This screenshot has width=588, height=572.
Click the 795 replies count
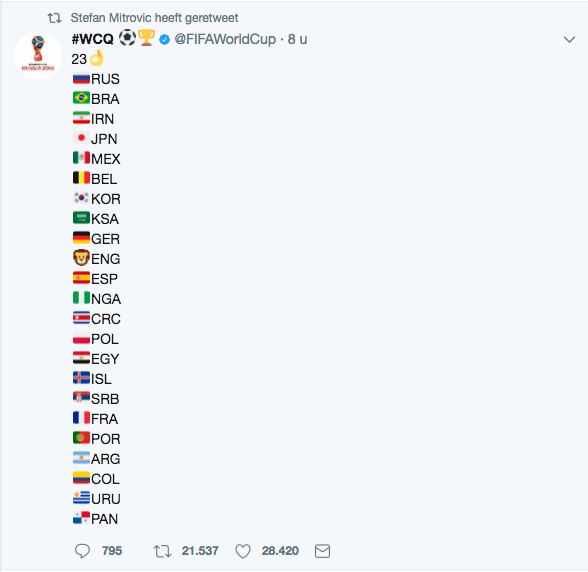(112, 551)
